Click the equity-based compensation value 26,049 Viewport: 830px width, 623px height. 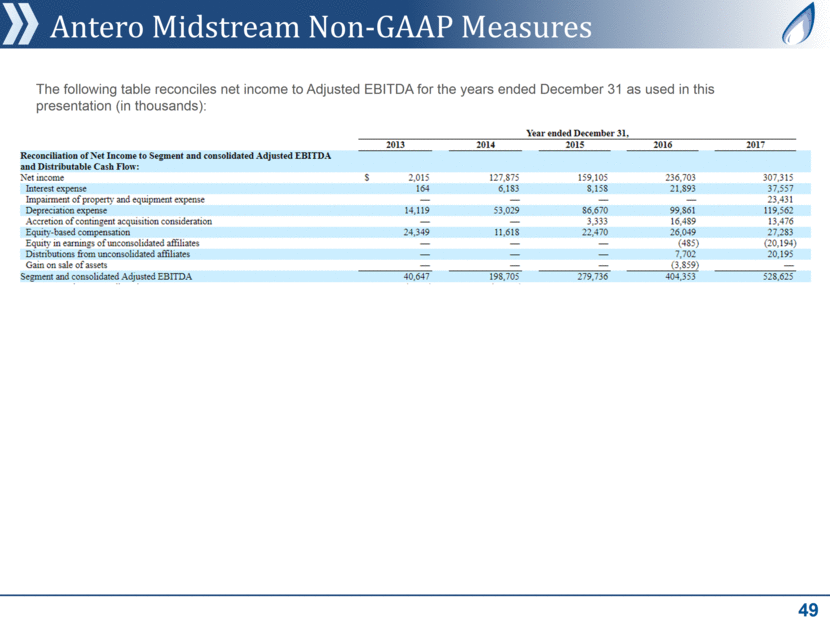(683, 232)
